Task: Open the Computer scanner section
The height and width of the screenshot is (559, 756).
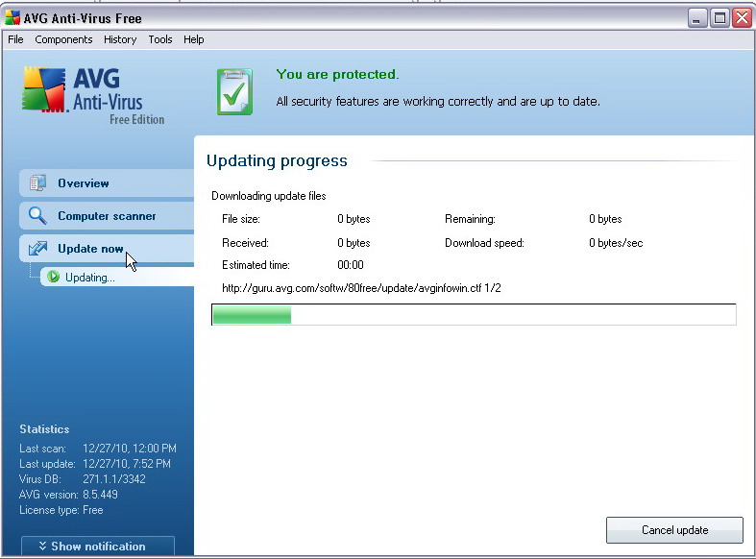Action: click(x=107, y=216)
